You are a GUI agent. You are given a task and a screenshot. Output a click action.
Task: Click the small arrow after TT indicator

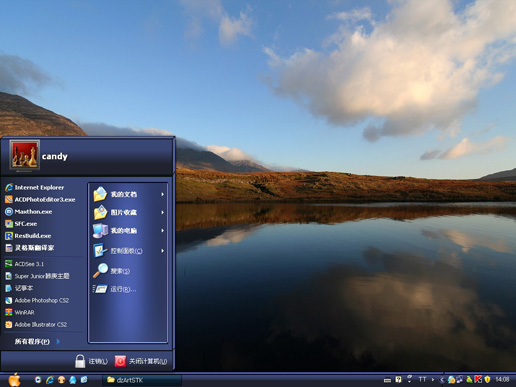(x=433, y=379)
